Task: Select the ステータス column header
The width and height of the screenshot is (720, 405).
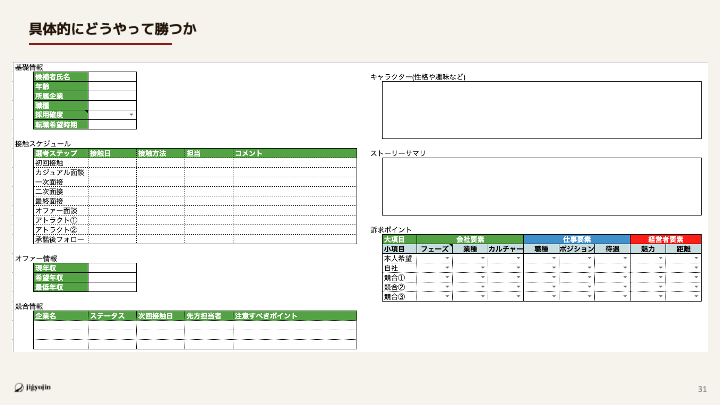Action: 112,316
